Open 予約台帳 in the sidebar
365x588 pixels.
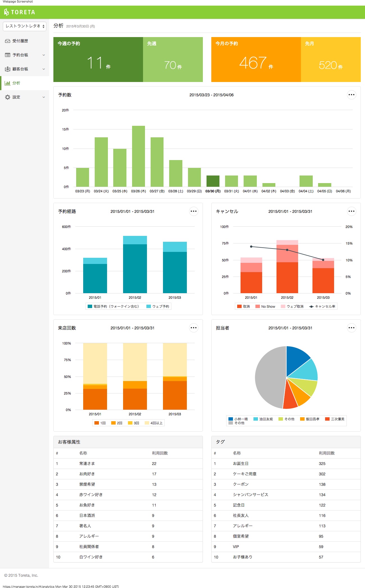coord(24,55)
